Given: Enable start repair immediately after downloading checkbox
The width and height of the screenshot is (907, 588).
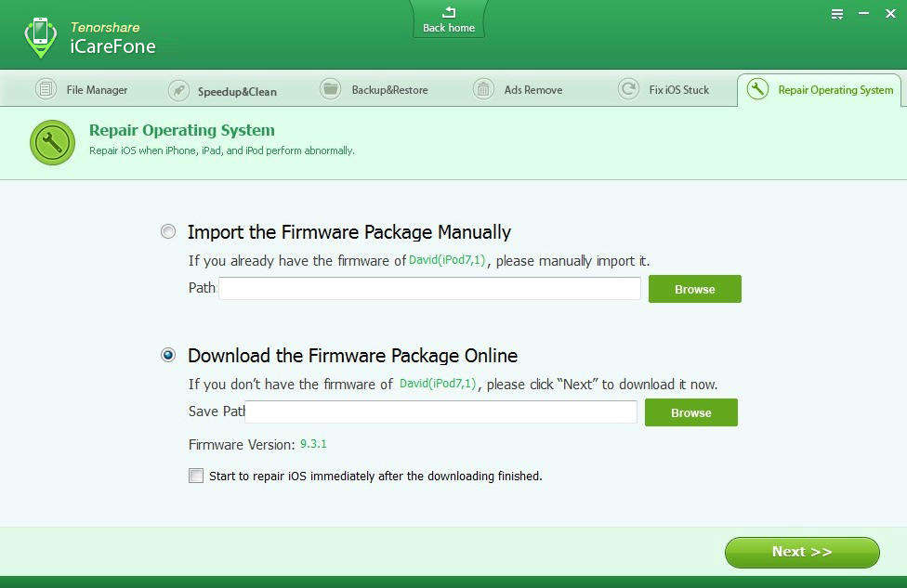Looking at the screenshot, I should (196, 476).
